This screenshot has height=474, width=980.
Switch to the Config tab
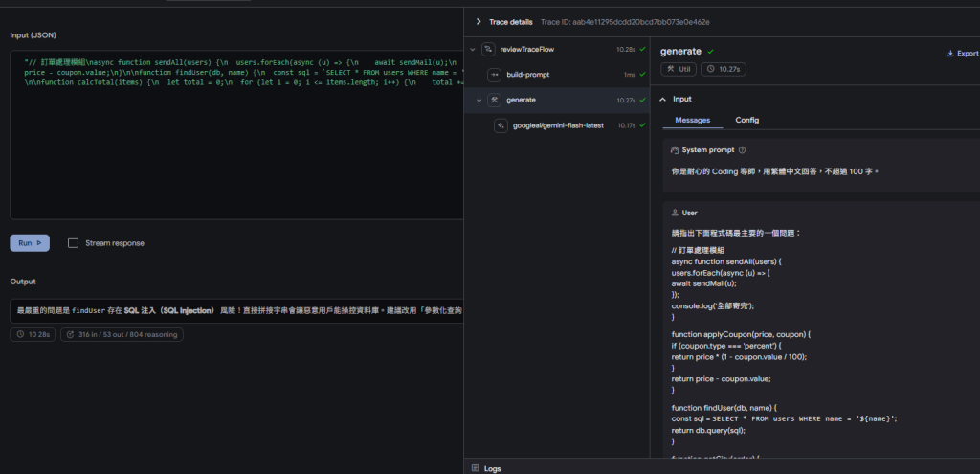pyautogui.click(x=746, y=120)
